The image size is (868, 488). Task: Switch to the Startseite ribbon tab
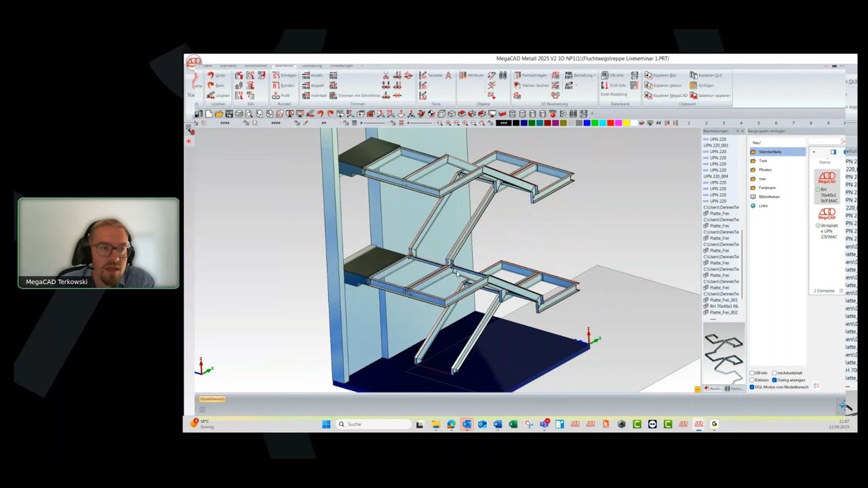[228, 66]
